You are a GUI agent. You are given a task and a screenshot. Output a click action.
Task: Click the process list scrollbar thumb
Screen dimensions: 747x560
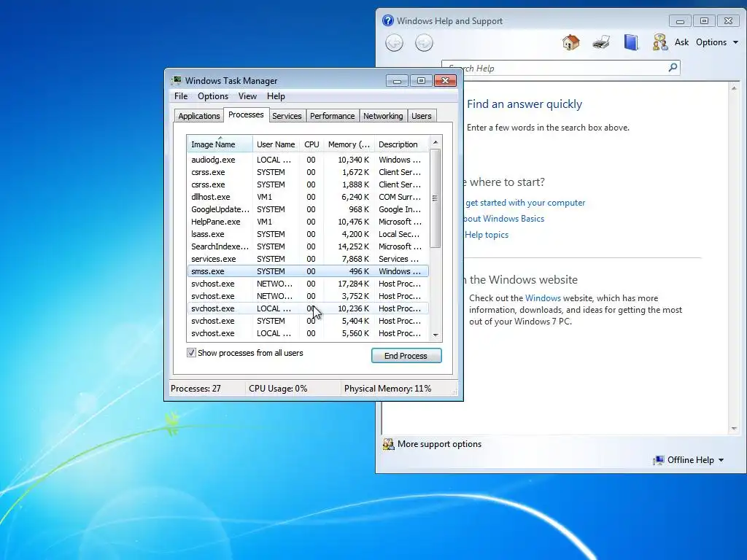435,198
